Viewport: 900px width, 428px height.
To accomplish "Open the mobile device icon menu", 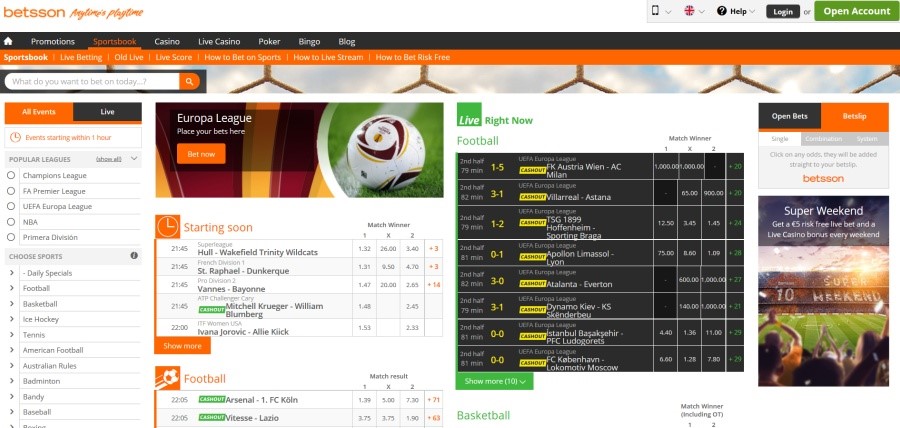I will [x=655, y=11].
